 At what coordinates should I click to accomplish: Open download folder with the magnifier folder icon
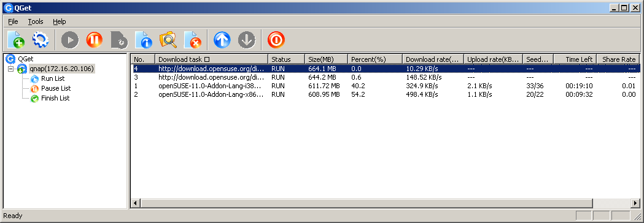click(168, 40)
